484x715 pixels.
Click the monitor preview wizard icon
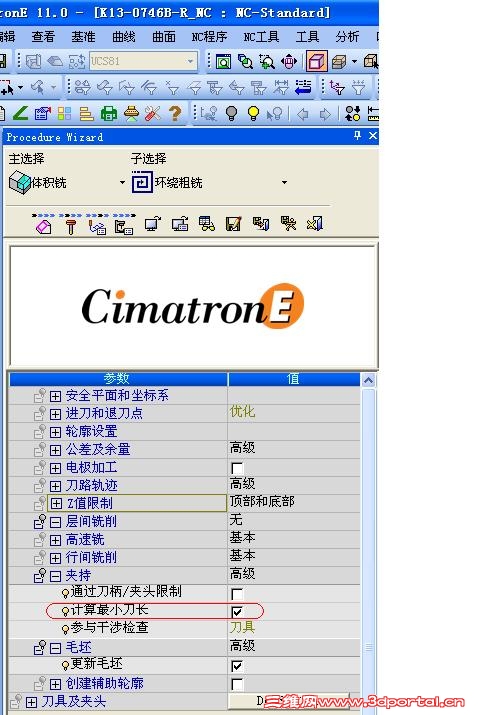[x=152, y=224]
